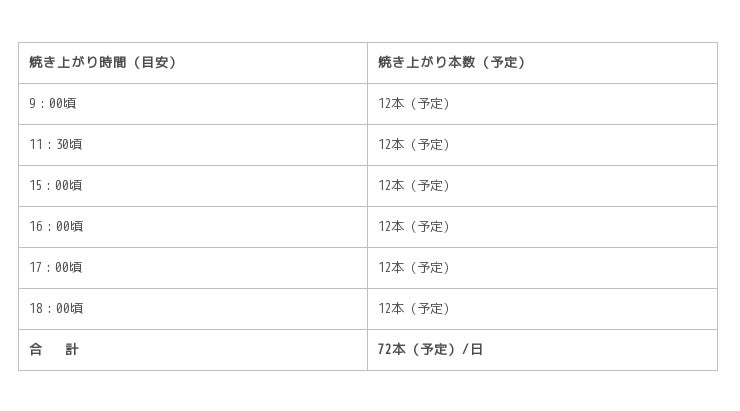Click the 計 character in the total row
740x411 pixels.
[72, 350]
